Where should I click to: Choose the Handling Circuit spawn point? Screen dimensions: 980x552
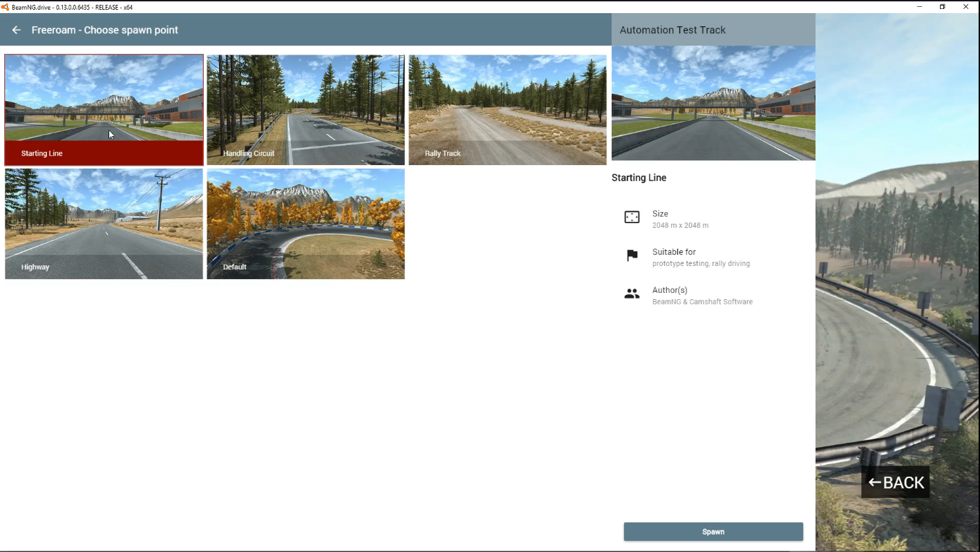pyautogui.click(x=305, y=110)
